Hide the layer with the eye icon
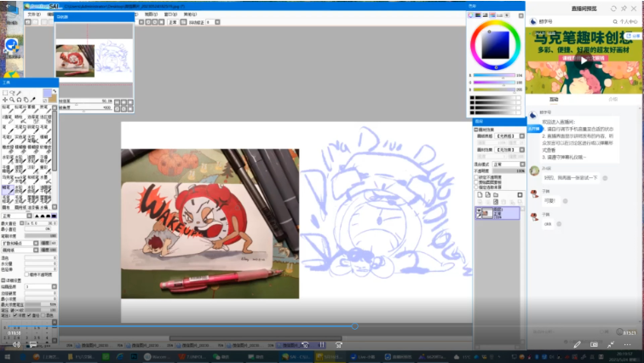644x363 pixels. click(x=479, y=210)
